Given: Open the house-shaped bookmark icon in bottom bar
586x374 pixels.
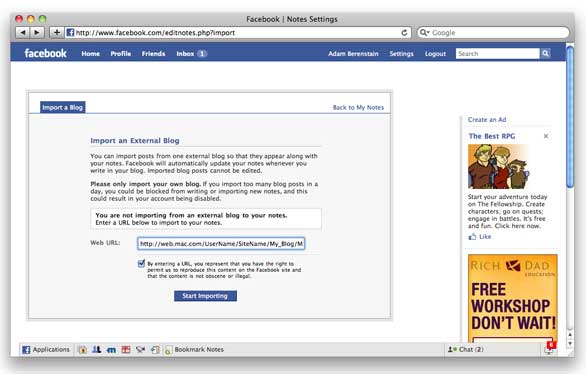Looking at the screenshot, I should click(x=83, y=350).
